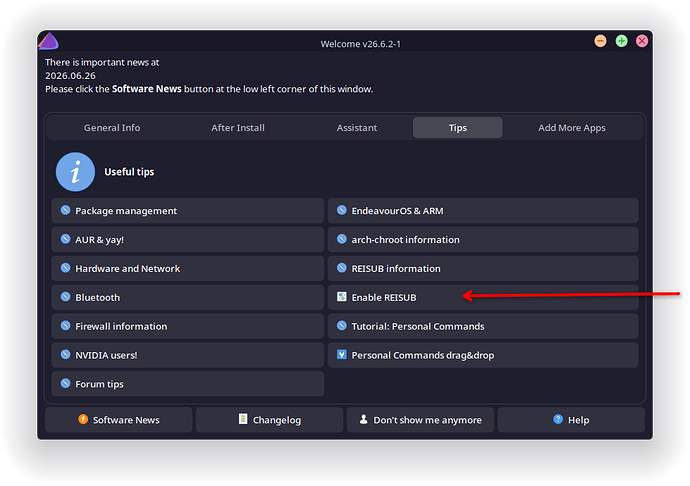Open the After Install tab
Viewport: 690px width, 486px height.
point(238,128)
